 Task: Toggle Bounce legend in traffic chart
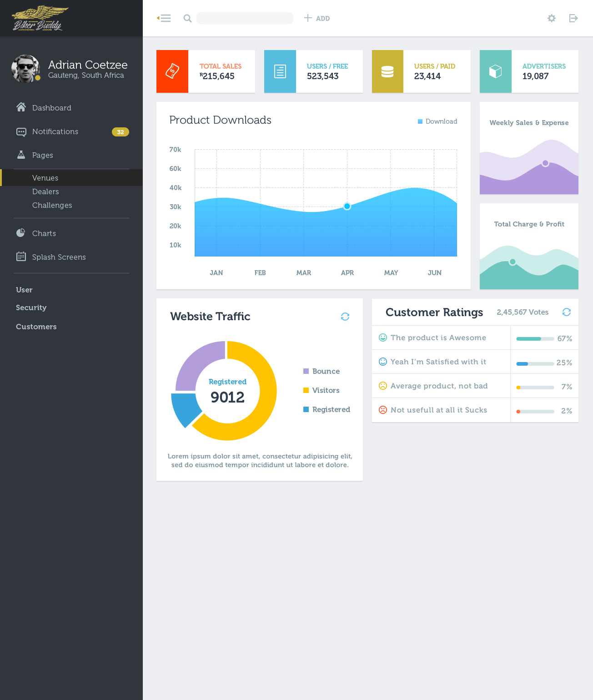322,371
